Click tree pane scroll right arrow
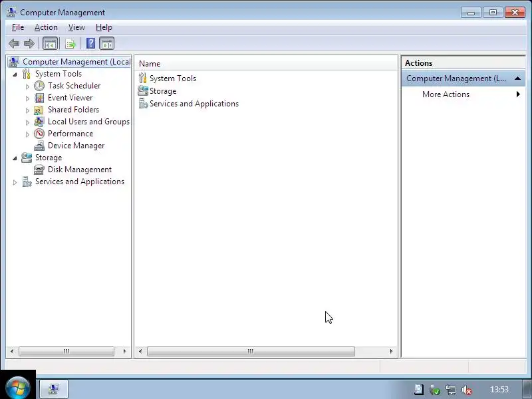The width and height of the screenshot is (532, 399). coord(124,351)
